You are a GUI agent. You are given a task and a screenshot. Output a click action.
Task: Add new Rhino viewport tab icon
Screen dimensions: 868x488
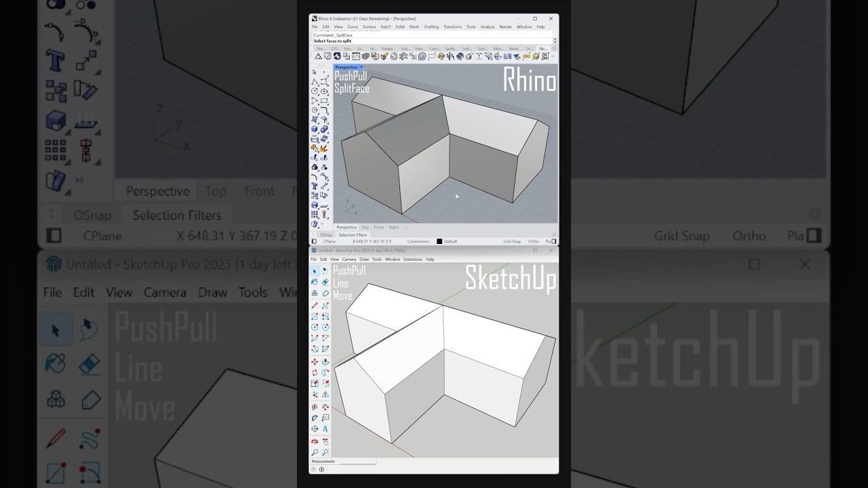point(406,227)
